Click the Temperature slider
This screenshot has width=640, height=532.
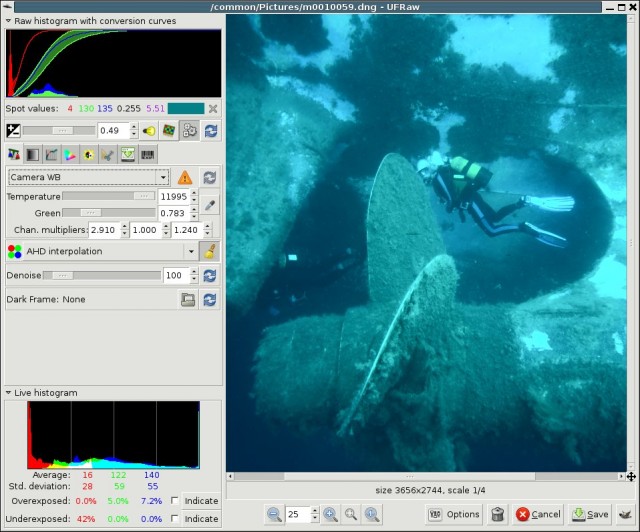tap(108, 197)
